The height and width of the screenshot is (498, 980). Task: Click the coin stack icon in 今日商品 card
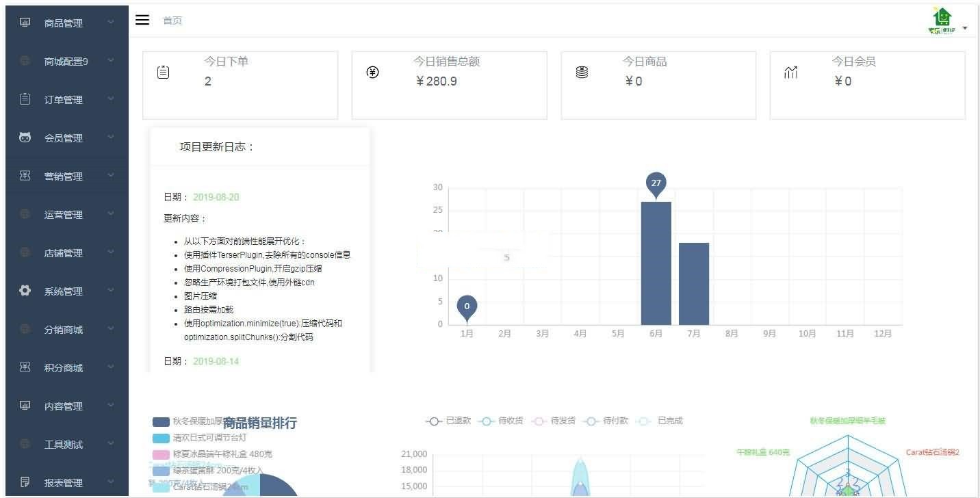click(x=582, y=72)
